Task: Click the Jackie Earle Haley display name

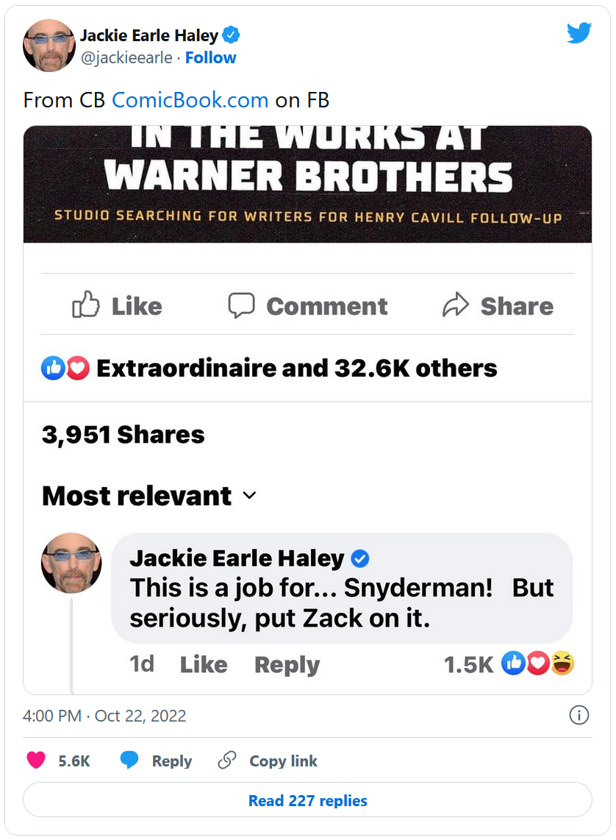Action: pyautogui.click(x=148, y=35)
